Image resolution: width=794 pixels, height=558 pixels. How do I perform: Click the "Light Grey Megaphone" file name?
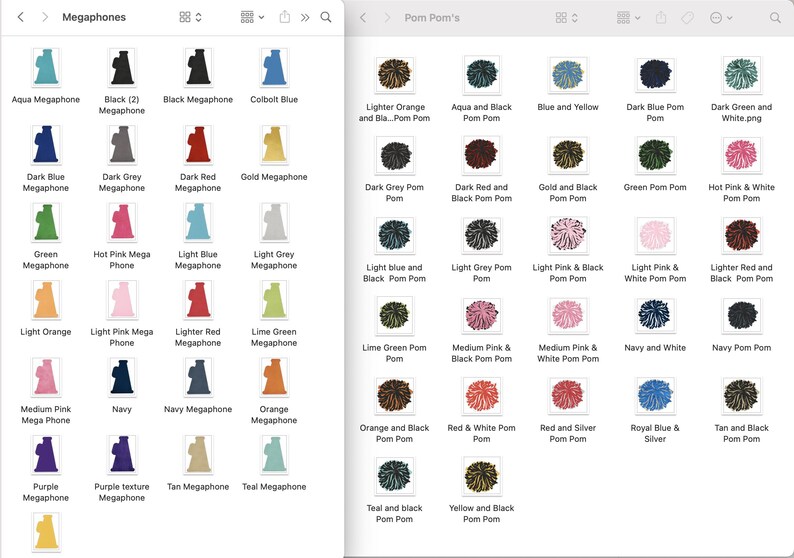tap(274, 260)
